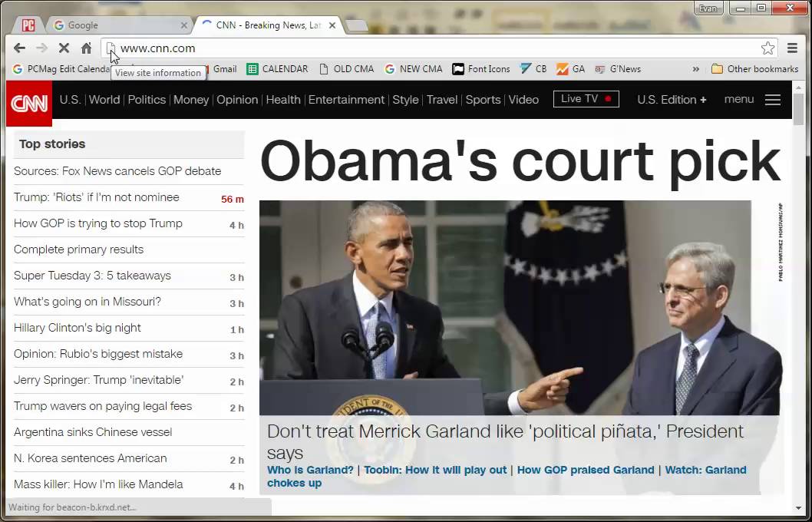Expand hidden bookmarks chevron
Image resolution: width=812 pixels, height=522 pixels.
pyautogui.click(x=695, y=69)
